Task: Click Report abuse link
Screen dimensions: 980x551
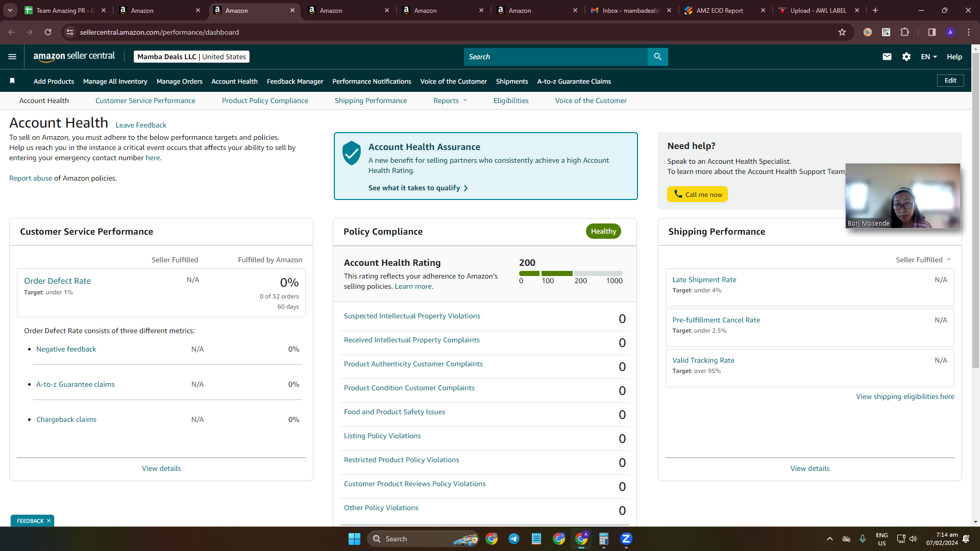Action: click(x=31, y=178)
